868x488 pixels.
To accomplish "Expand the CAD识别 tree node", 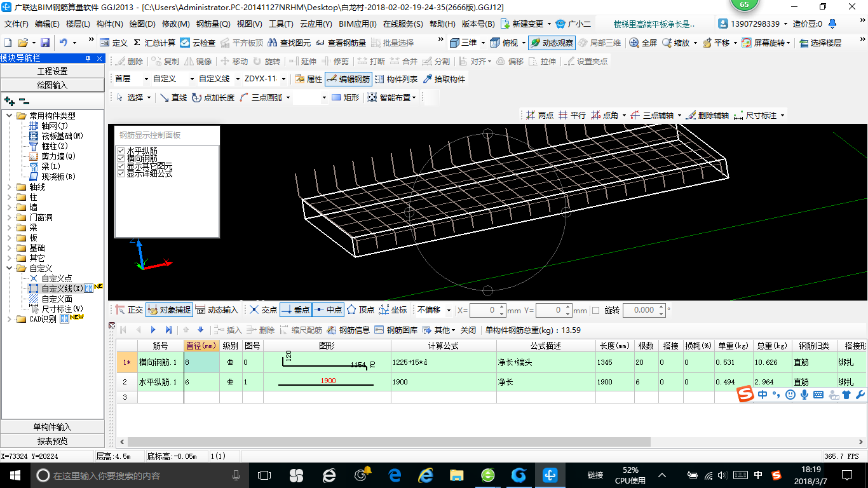I will (x=10, y=319).
